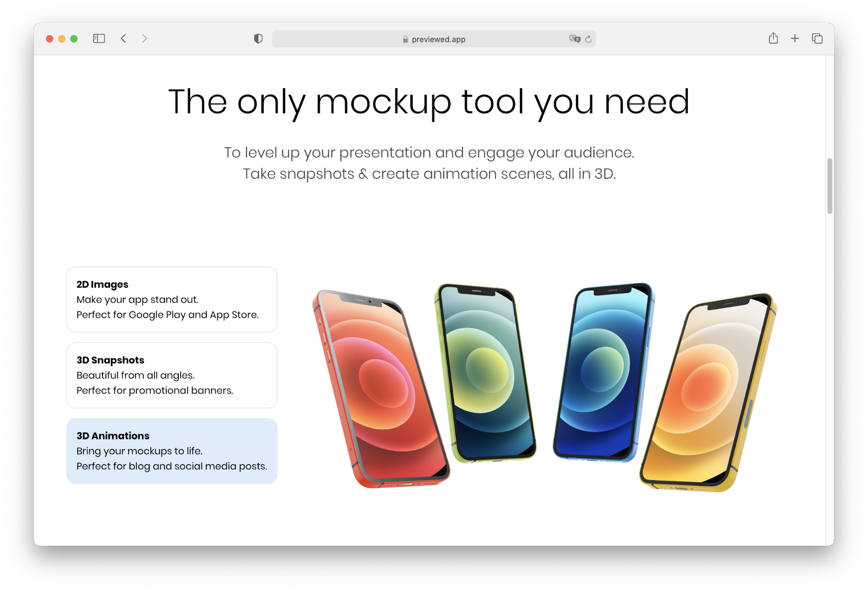Click the lock icon beside previewed.app
Screen dimensions: 868x591
click(405, 39)
